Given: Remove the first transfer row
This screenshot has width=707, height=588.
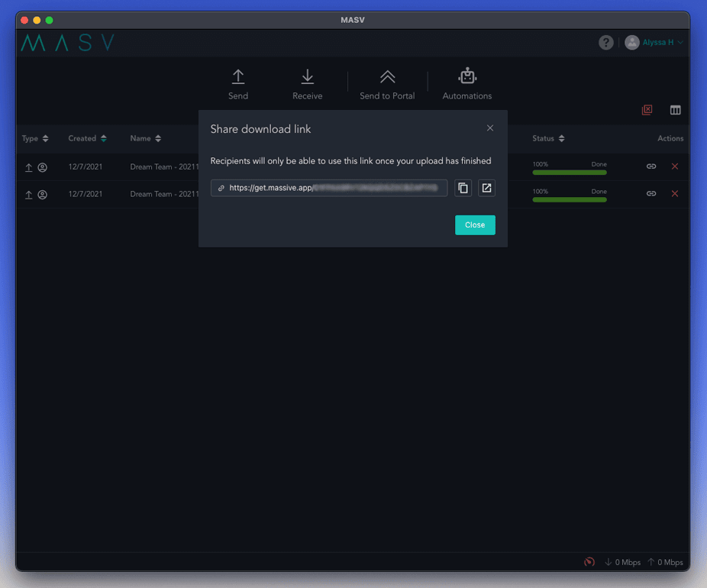Looking at the screenshot, I should pos(674,166).
